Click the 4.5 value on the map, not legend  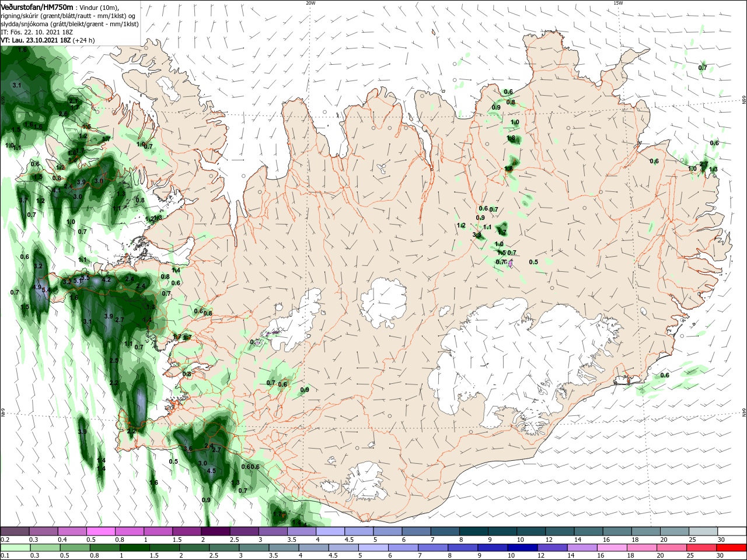point(212,471)
